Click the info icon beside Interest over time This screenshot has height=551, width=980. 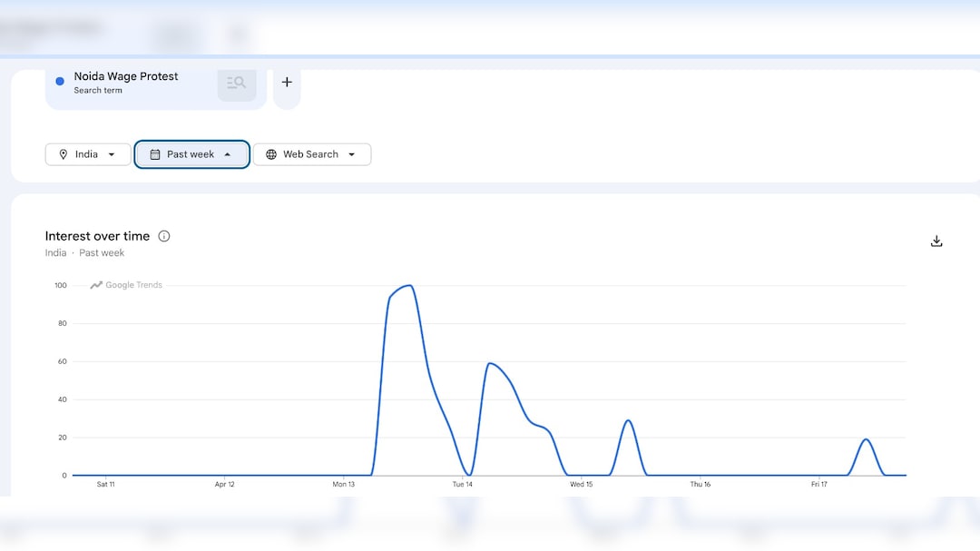tap(164, 236)
